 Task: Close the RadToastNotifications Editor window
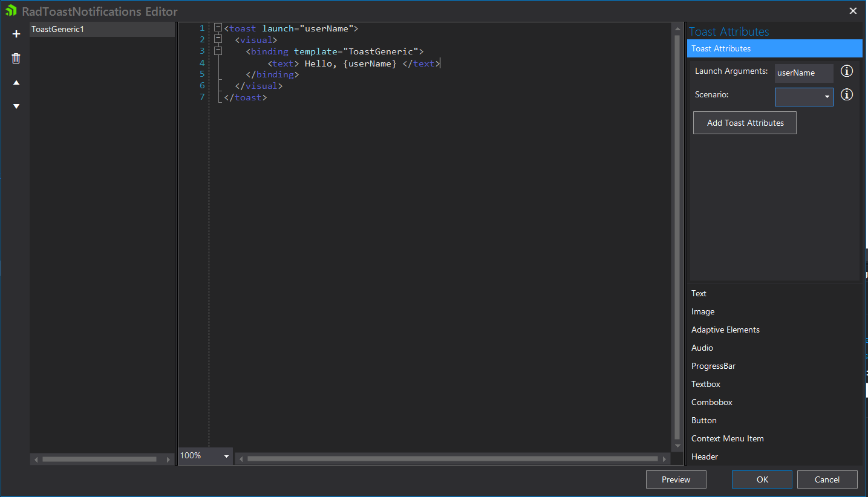853,11
